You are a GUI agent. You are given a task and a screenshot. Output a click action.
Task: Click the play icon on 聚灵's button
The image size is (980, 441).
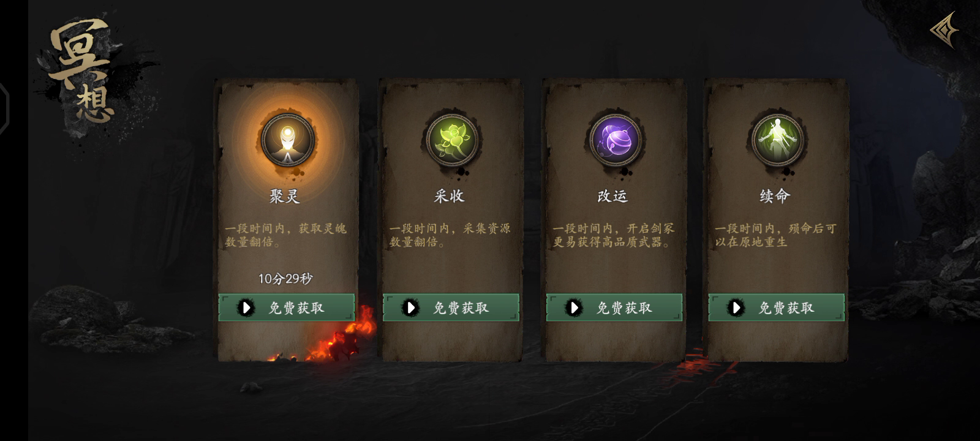click(x=246, y=307)
